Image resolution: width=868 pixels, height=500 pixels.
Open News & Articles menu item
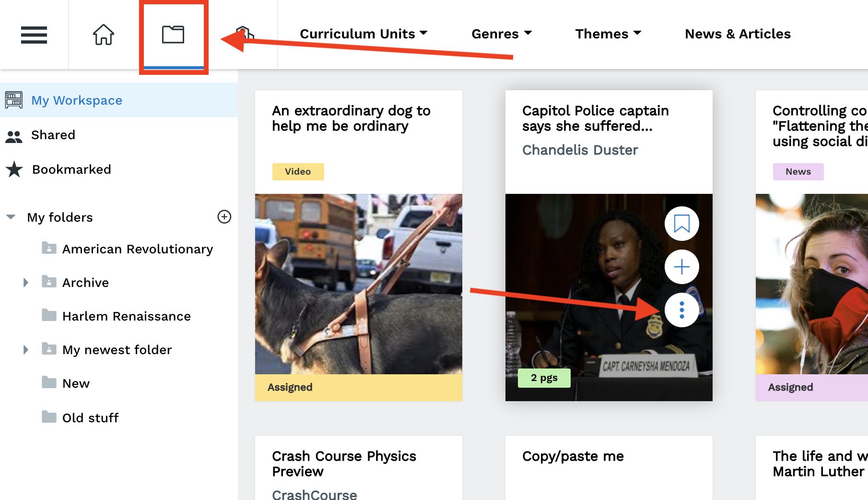pyautogui.click(x=738, y=34)
